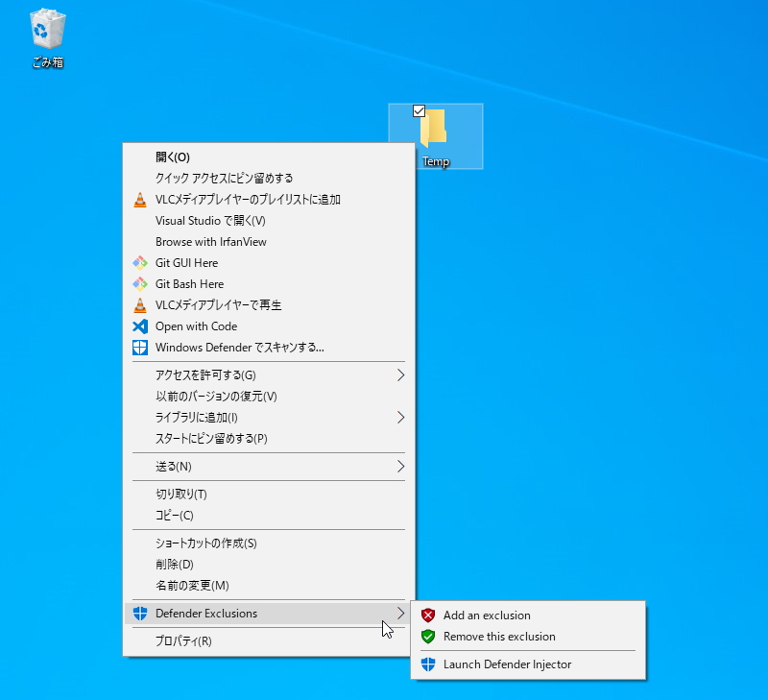Select 以前のバージョンの復元(V)

(x=269, y=397)
